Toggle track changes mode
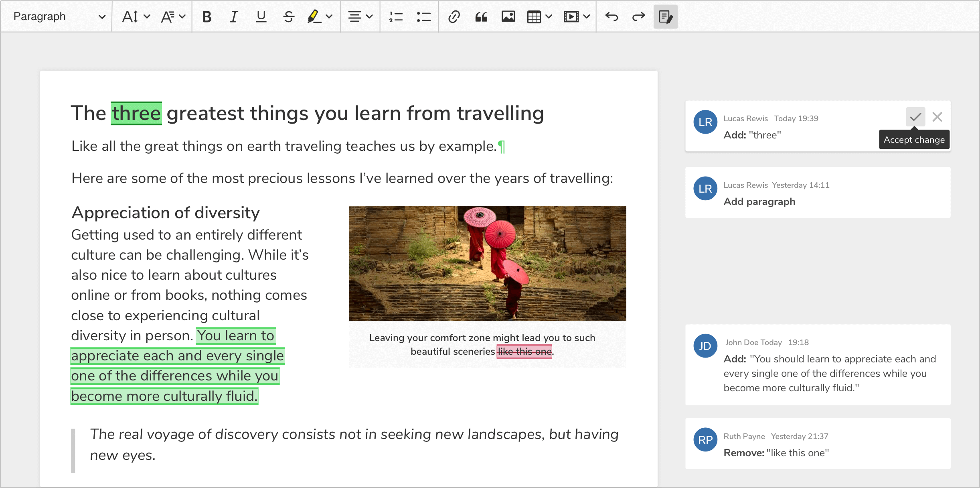This screenshot has height=488, width=980. (x=665, y=16)
